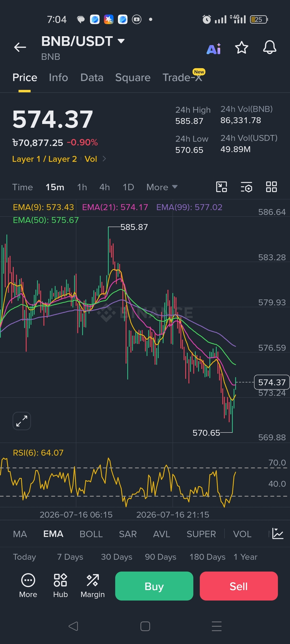Open the multi-chart grid icon
Screen dimensions: 290x644
(x=271, y=187)
